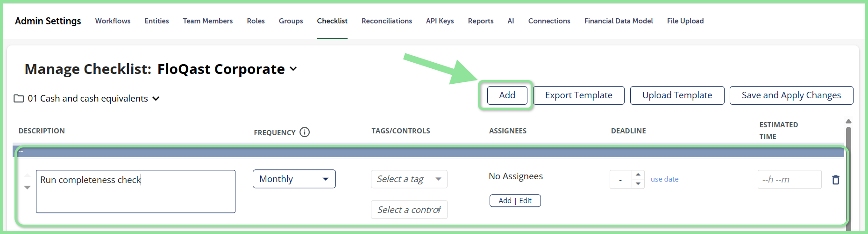Click the estimated time input field

(790, 179)
